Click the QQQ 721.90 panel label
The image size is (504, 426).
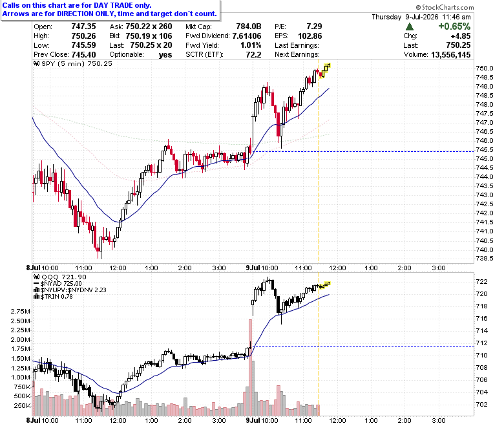(x=64, y=277)
